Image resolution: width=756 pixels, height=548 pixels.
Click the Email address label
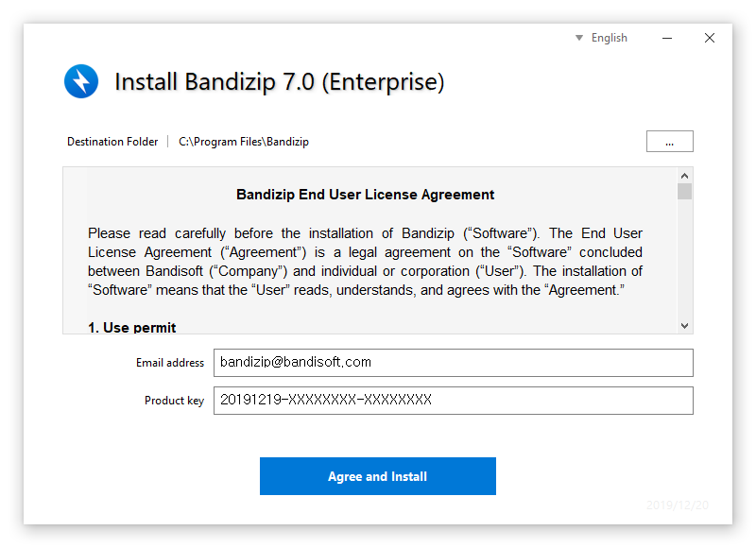(x=170, y=363)
